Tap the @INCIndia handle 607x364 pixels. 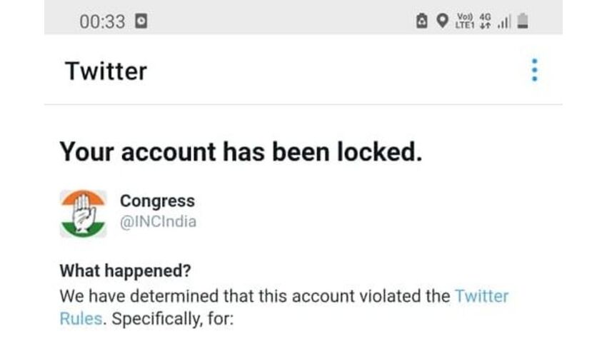pos(158,221)
